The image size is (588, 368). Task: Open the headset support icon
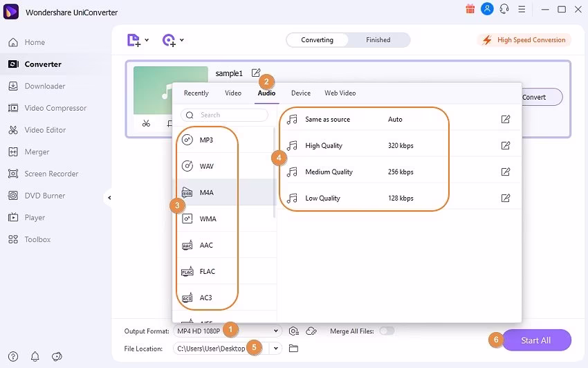coord(504,9)
